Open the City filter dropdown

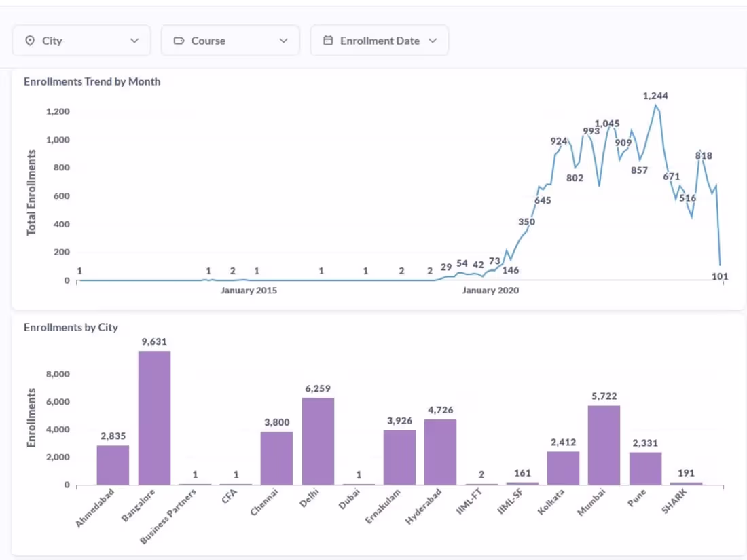(133, 40)
